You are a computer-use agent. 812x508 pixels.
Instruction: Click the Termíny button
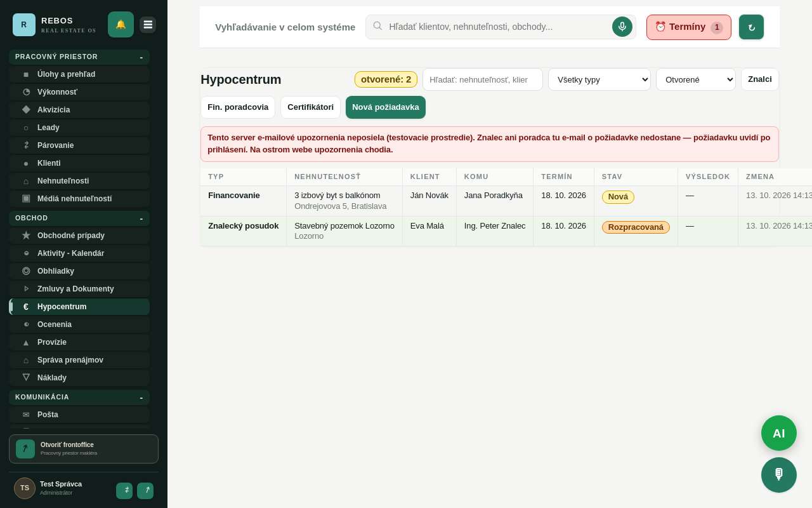pyautogui.click(x=689, y=27)
